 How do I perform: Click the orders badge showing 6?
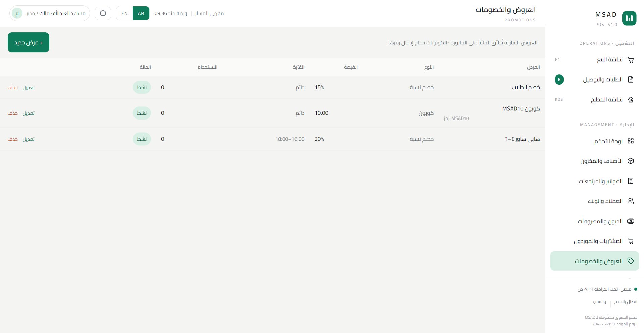(x=559, y=80)
